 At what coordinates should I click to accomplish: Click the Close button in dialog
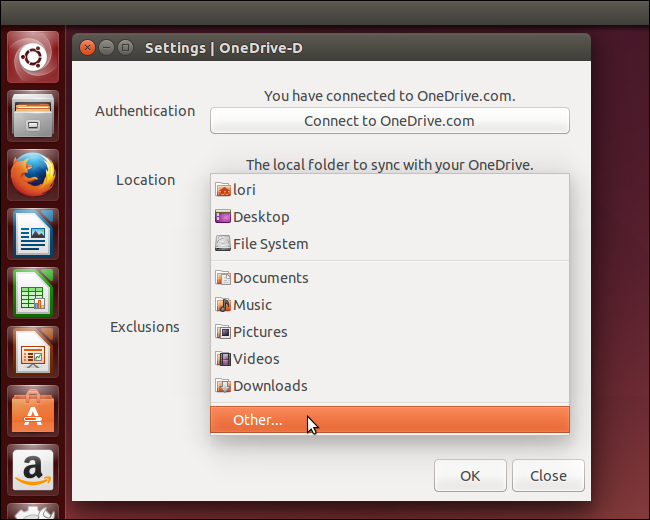[x=548, y=476]
